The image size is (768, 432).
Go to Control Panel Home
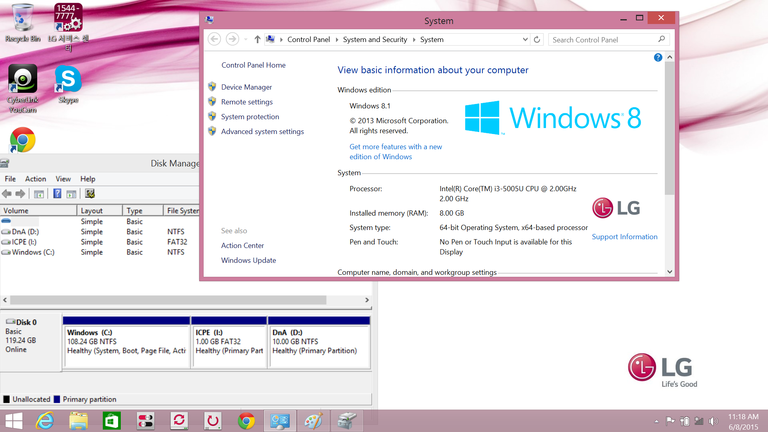coord(253,65)
